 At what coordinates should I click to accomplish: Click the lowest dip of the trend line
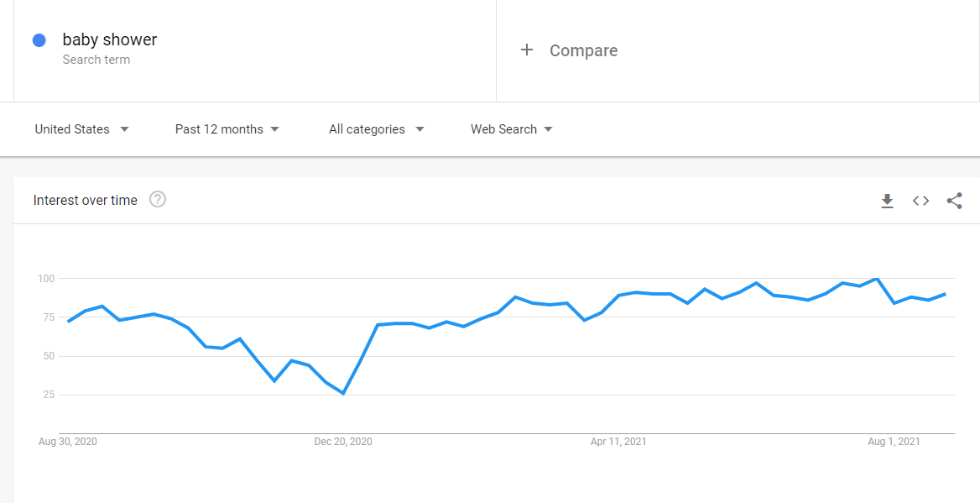tap(343, 393)
